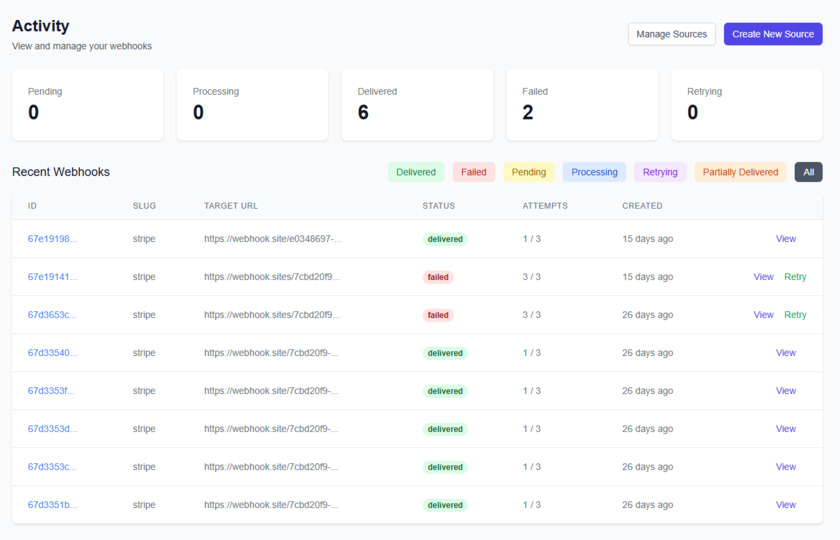Click the Delivered count summary card
Viewport: 840px width, 540px height.
416,104
